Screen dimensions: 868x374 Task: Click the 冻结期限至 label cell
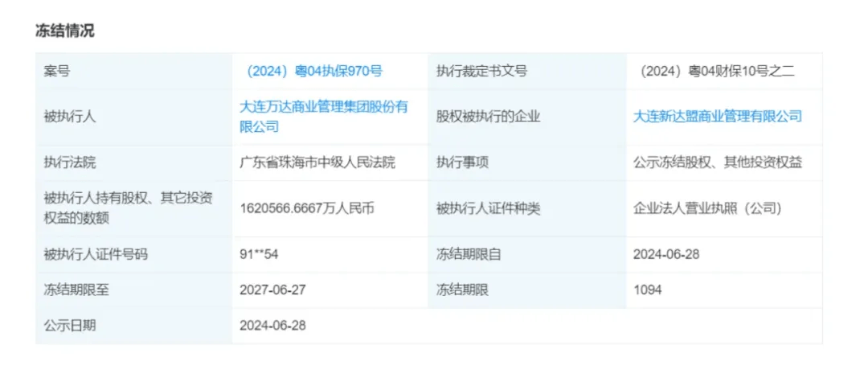134,290
